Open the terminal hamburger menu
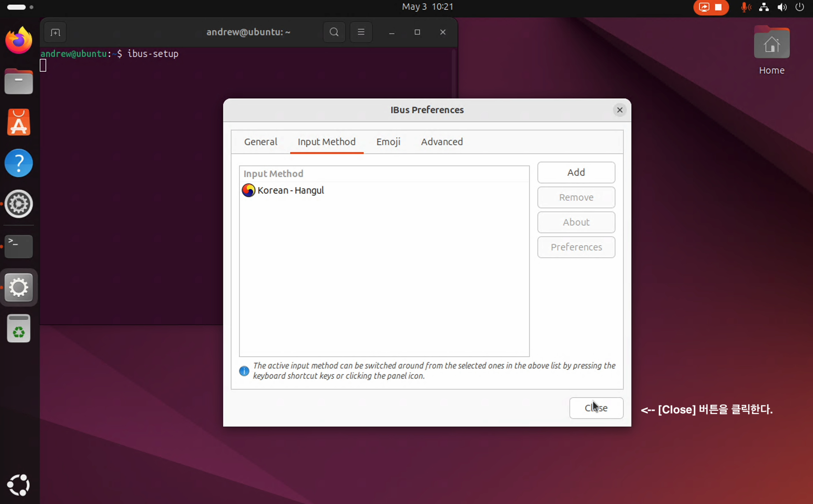Screen dimensions: 813x504 tap(361, 32)
